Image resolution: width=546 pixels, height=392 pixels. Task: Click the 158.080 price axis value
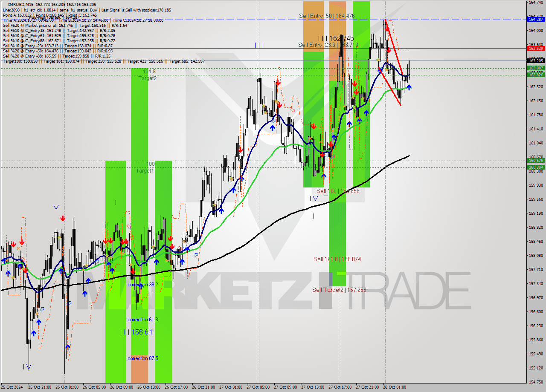(536, 255)
